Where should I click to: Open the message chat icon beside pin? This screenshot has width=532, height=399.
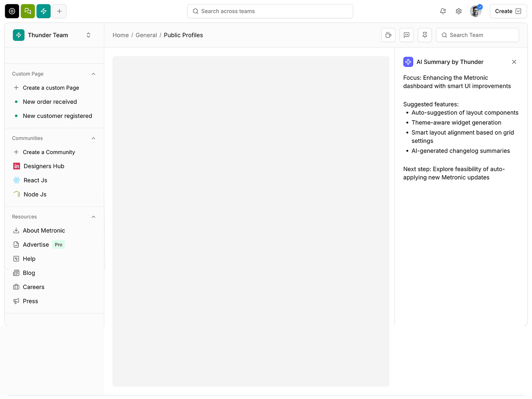tap(407, 35)
